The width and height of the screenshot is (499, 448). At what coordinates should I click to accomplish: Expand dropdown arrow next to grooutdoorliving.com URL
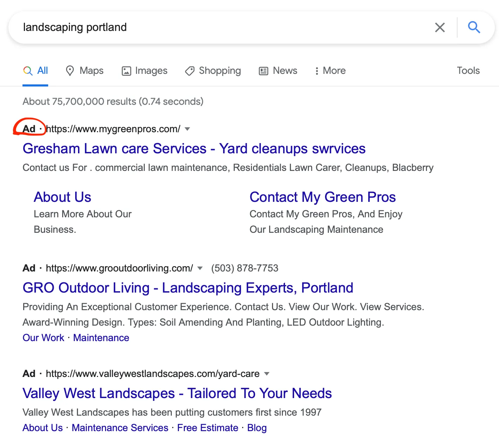200,268
